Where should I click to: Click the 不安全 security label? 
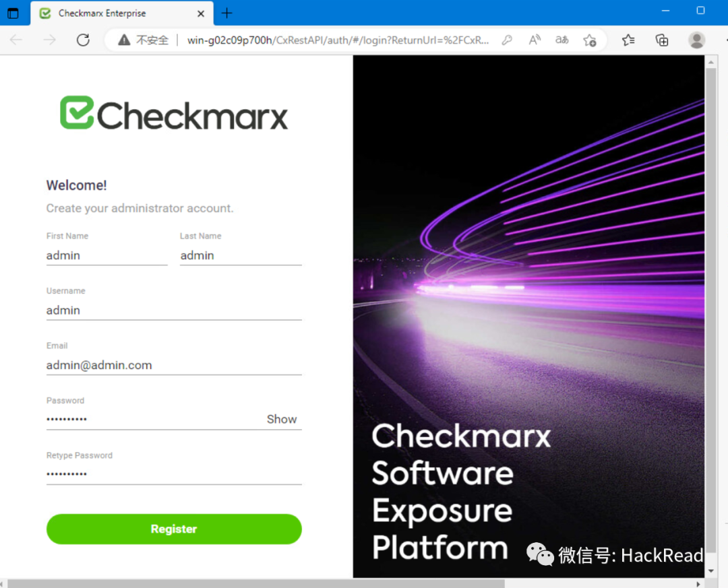pos(152,40)
